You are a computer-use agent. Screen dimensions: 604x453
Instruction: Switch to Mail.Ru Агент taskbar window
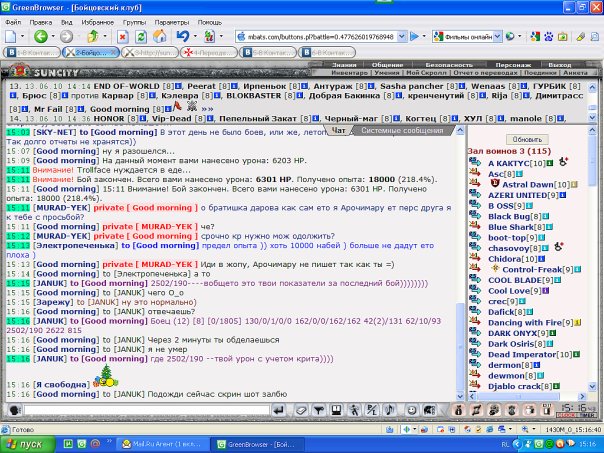[x=163, y=444]
